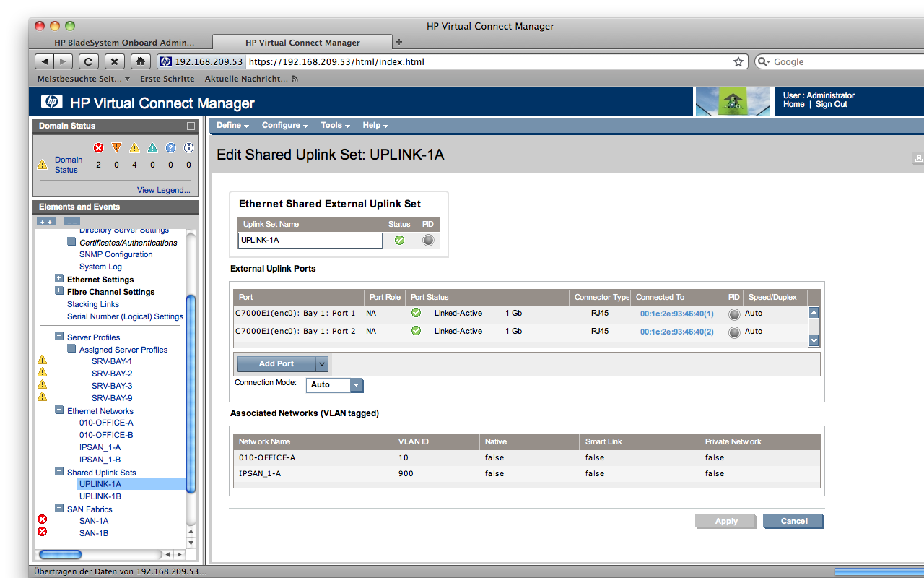Expand all tree nodes with ++ icon

tap(46, 222)
